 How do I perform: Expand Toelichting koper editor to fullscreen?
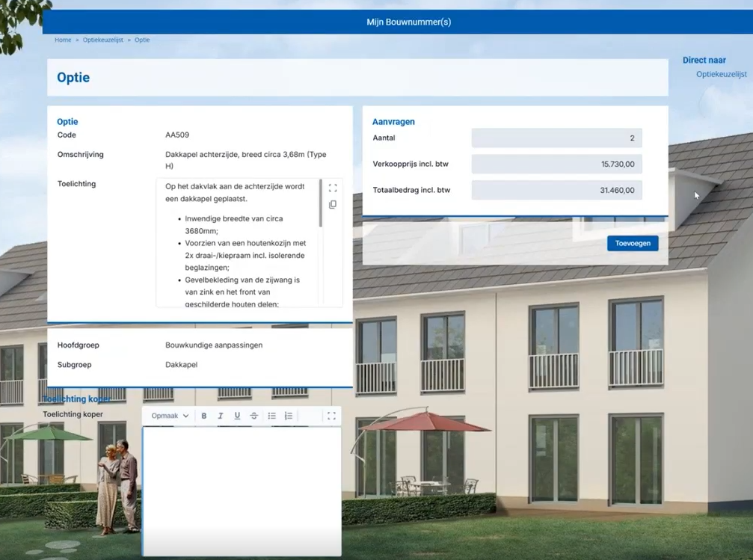pos(331,416)
